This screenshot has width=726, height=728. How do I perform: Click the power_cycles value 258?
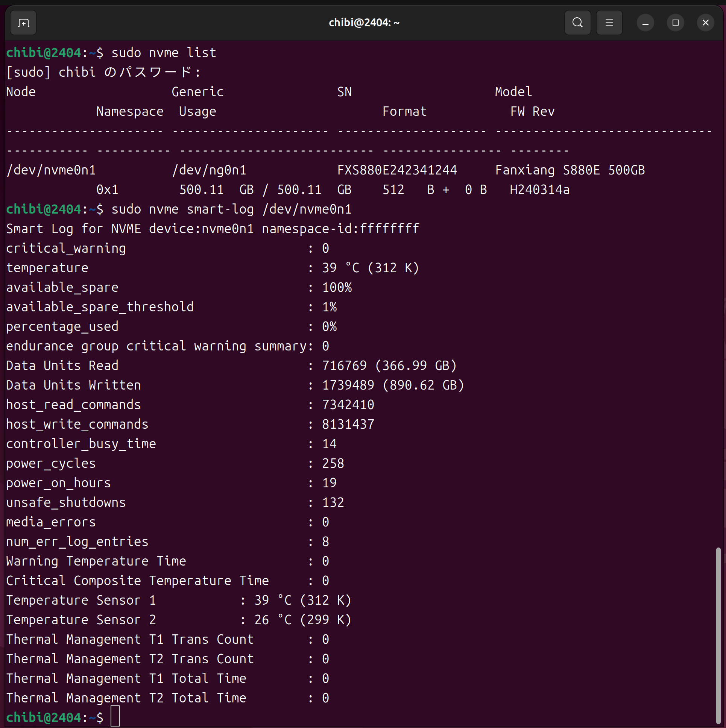pos(333,464)
